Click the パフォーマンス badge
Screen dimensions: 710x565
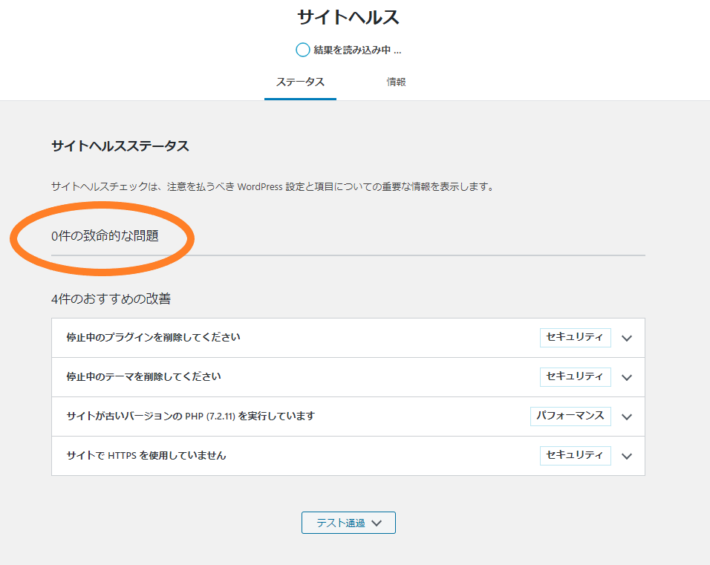point(570,416)
